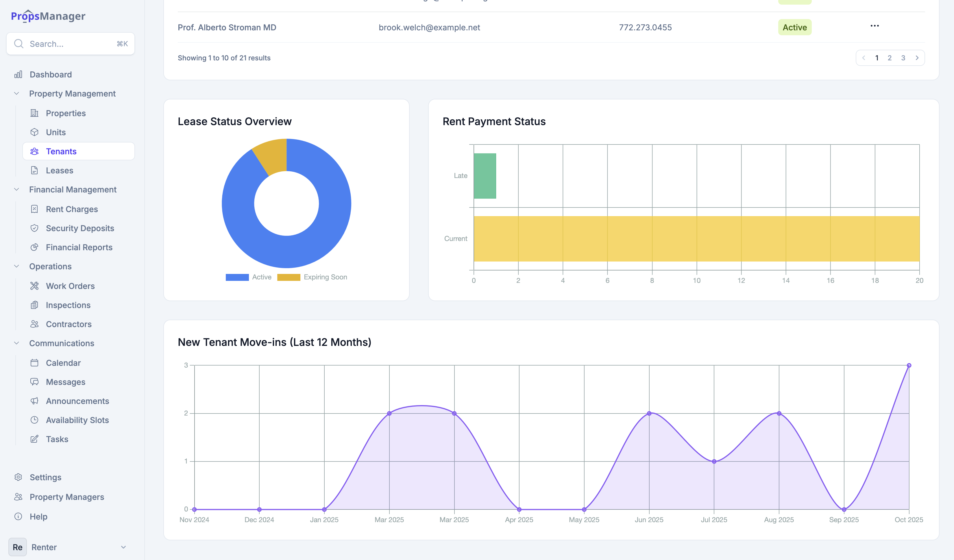Open row actions menu for Alberto Stroman
The image size is (954, 560).
874,26
